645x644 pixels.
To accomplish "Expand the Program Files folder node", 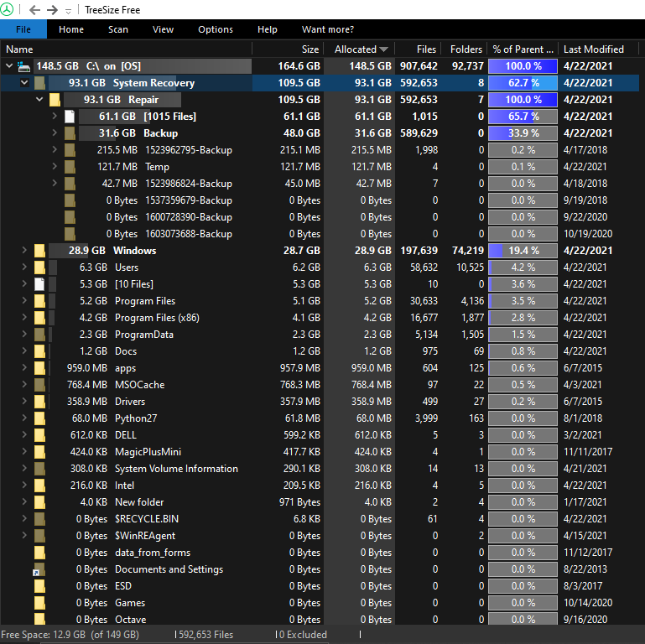I will pyautogui.click(x=24, y=300).
